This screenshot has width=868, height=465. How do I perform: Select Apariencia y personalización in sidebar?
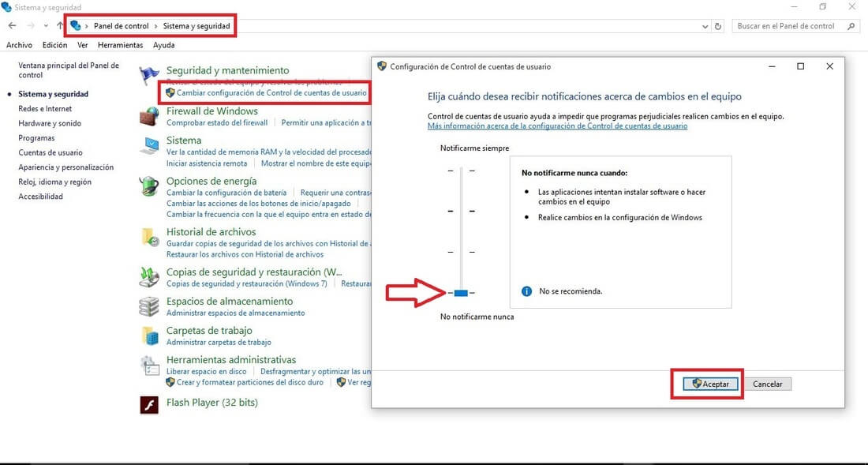(65, 167)
